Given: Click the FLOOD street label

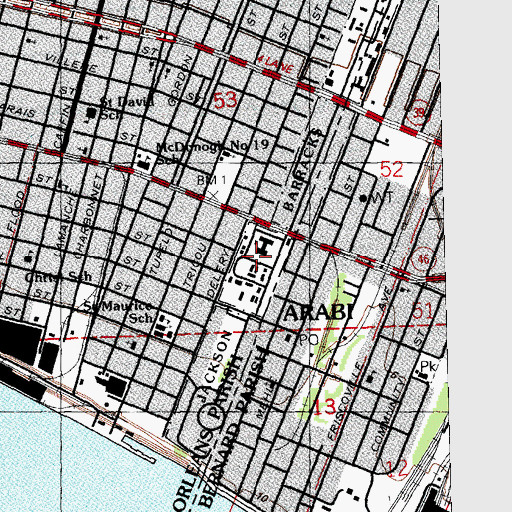Looking at the screenshot, I should (x=16, y=212).
